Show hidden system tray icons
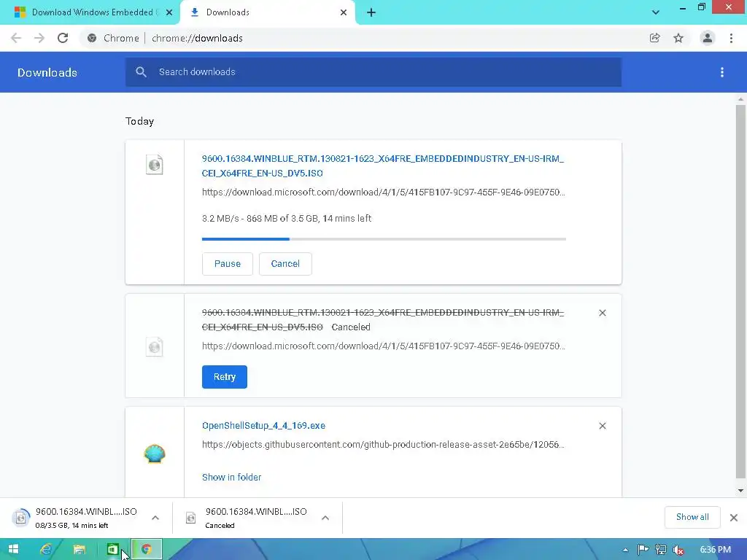The image size is (747, 560). [x=625, y=550]
